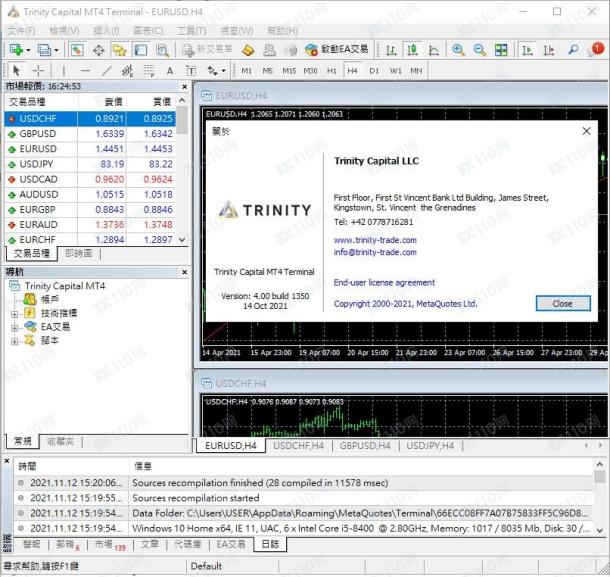Tile chart windows icon
This screenshot has width=610, height=577.
tap(501, 50)
